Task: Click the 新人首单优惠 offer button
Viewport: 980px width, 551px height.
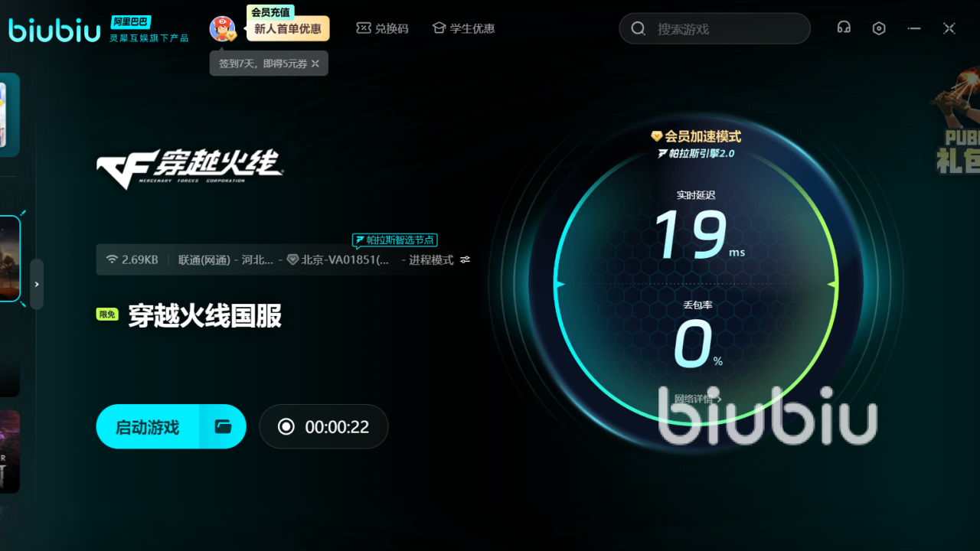Action: point(288,29)
